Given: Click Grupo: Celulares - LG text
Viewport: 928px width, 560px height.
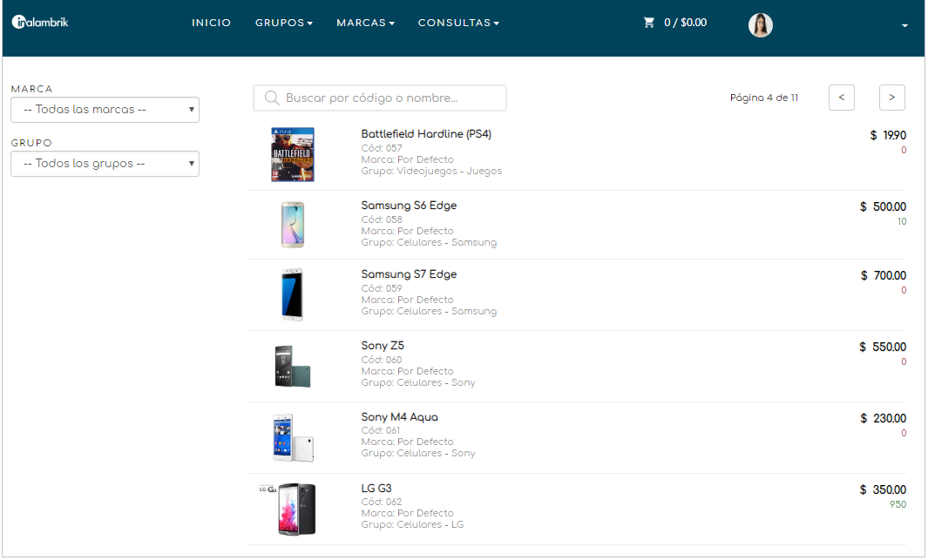Looking at the screenshot, I should [x=412, y=524].
